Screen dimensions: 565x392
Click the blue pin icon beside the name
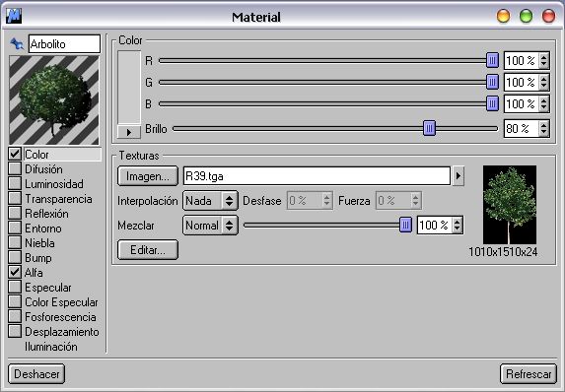(x=17, y=44)
